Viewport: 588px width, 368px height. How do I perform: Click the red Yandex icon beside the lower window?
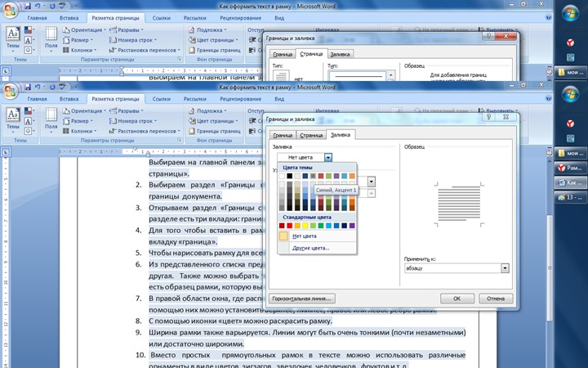pos(570,123)
